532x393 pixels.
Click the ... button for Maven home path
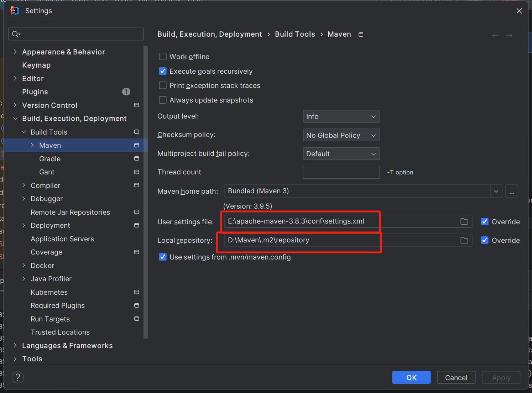(x=512, y=191)
